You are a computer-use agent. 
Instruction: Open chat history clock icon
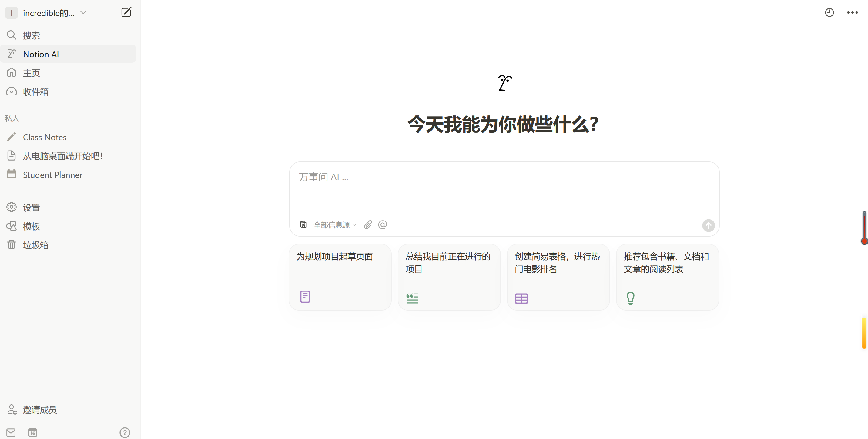pyautogui.click(x=829, y=12)
